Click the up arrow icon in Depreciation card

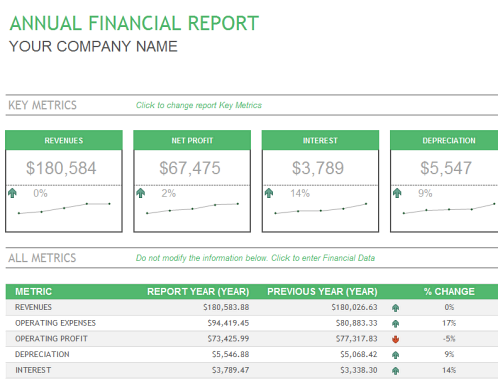(x=397, y=193)
